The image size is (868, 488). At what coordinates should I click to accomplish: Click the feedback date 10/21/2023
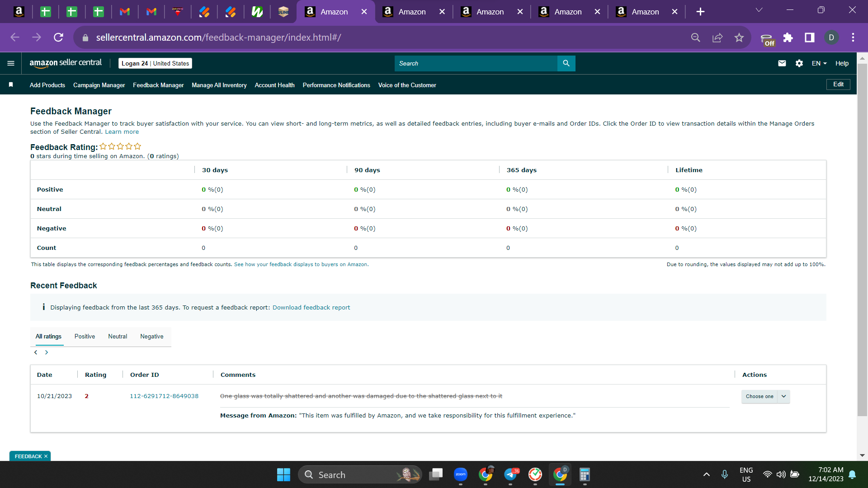click(54, 396)
